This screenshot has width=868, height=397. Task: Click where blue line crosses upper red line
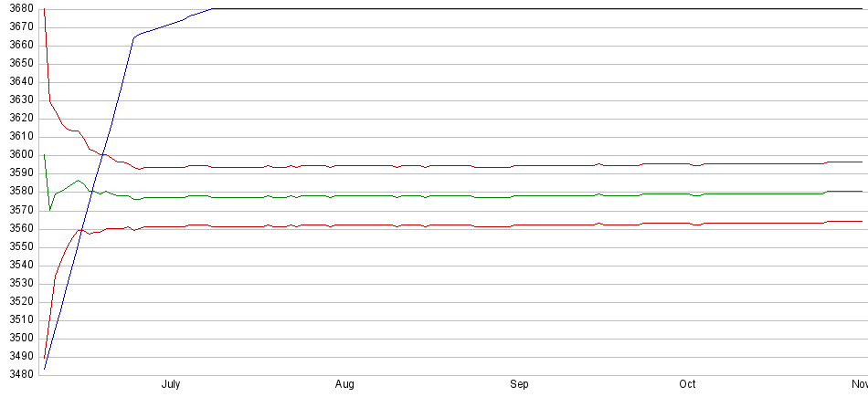click(102, 153)
